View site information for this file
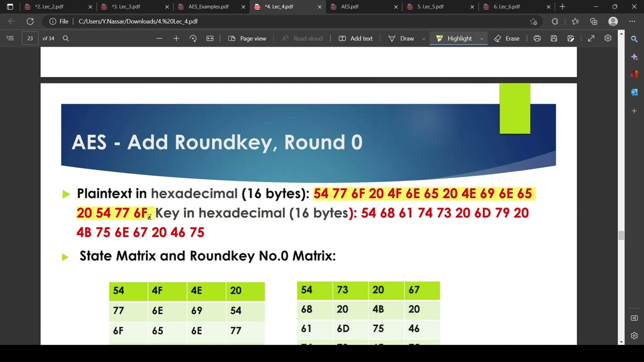 59,22
